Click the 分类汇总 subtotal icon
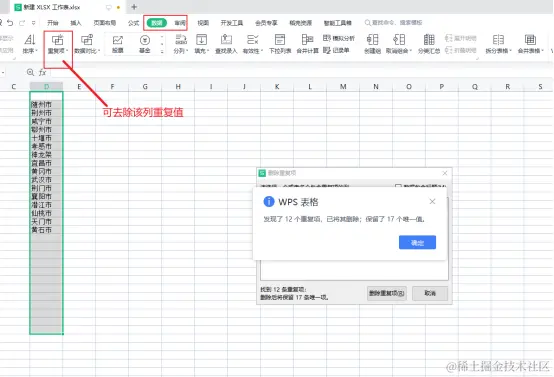The height and width of the screenshot is (377, 554). tap(429, 44)
